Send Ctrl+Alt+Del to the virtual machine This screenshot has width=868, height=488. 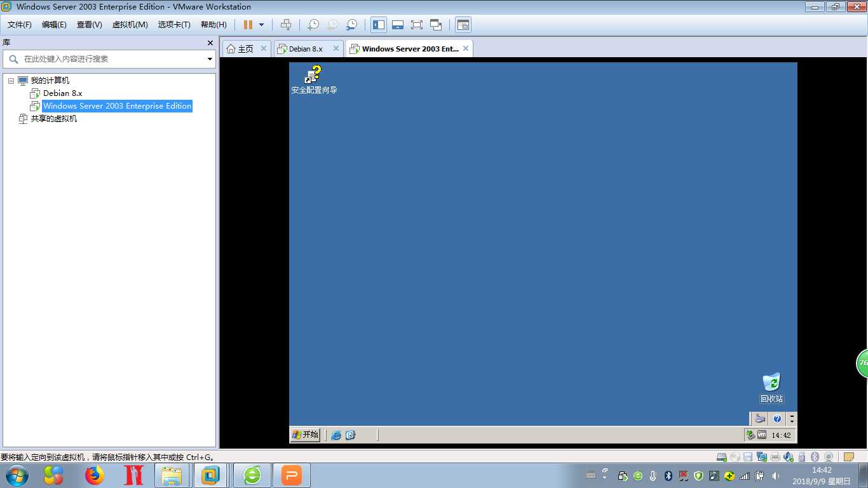click(286, 25)
